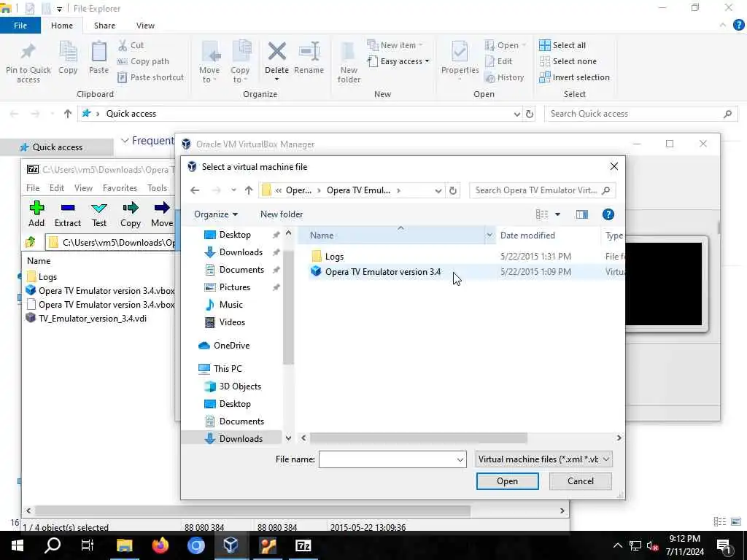Go back in the file dialog
747x560 pixels.
pos(195,190)
